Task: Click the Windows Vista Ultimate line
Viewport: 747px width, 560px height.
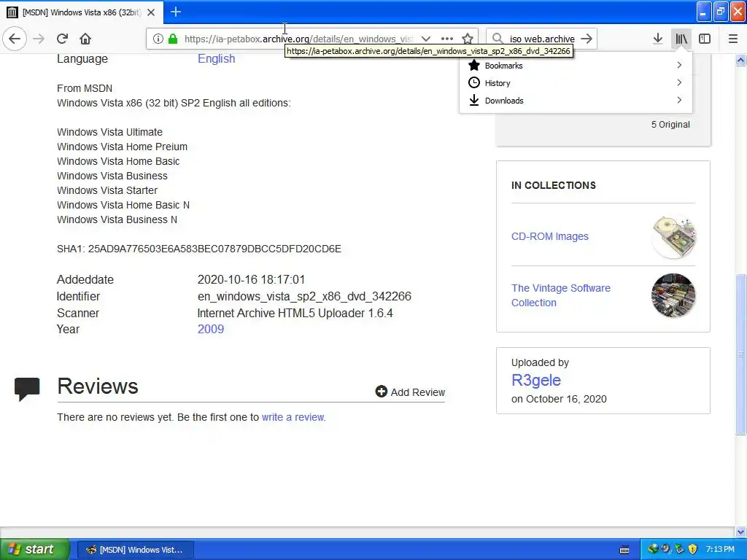Action: click(109, 132)
